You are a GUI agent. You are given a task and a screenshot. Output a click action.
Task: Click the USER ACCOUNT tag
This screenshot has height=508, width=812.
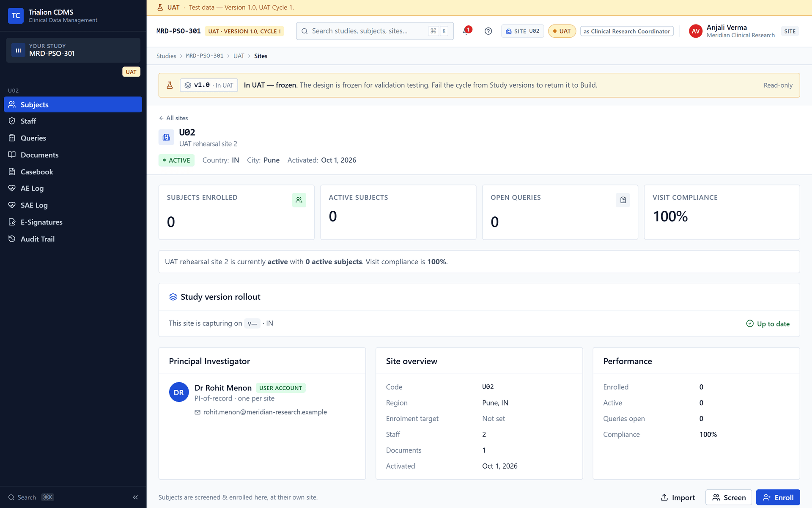(x=280, y=388)
